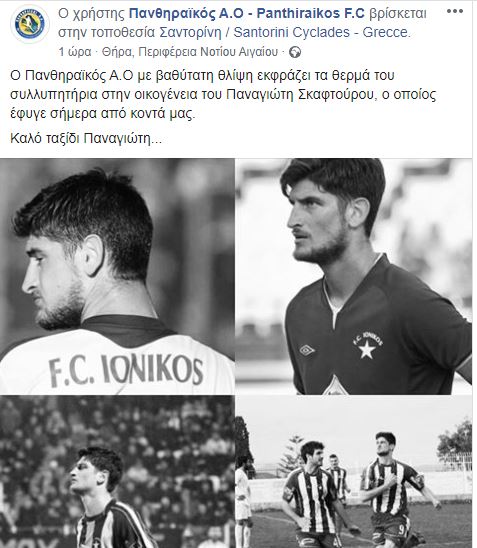Click the globe public audience icon
Viewport: 477px width, 548px height.
click(295, 52)
